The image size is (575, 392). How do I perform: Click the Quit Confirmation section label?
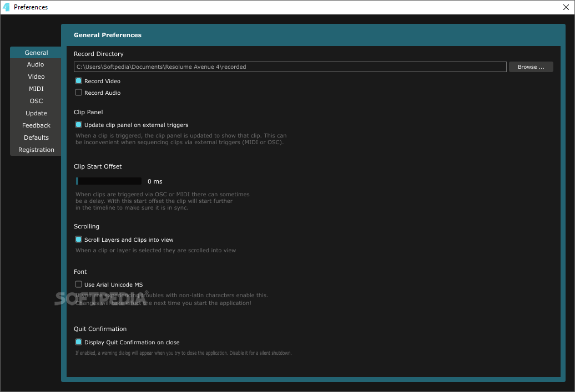click(100, 329)
